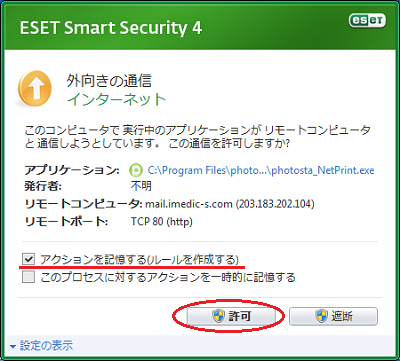Click the blue triangle beside 設定の表示
This screenshot has width=400, height=361.
[13, 347]
